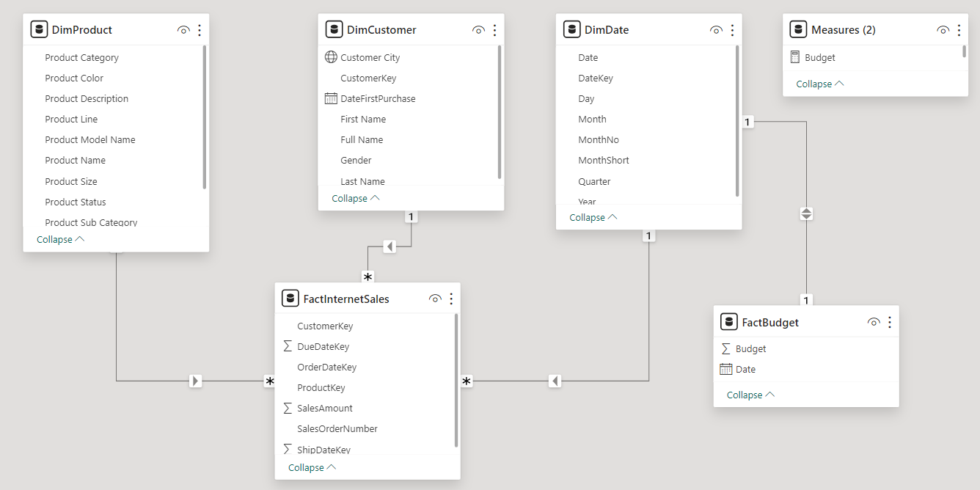Select the filter direction arrow on DimCustomer relationship

tap(390, 246)
